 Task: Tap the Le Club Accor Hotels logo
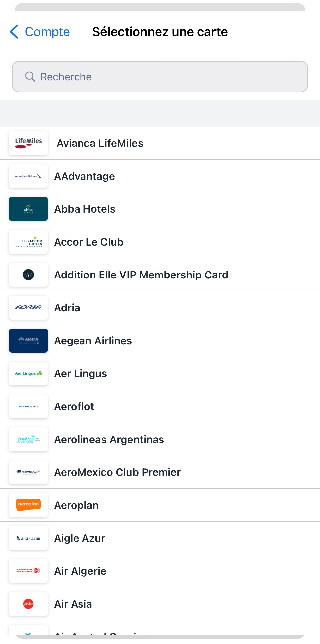28,242
